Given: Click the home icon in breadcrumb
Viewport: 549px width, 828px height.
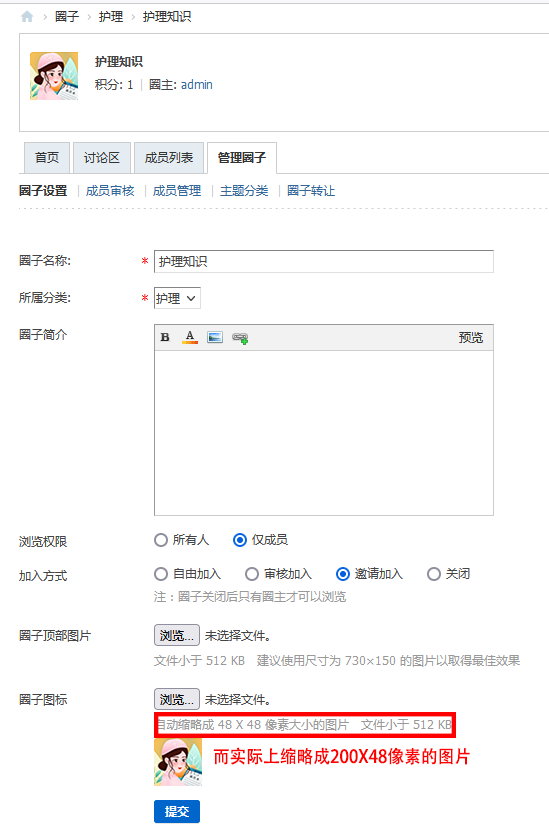Looking at the screenshot, I should coord(27,17).
